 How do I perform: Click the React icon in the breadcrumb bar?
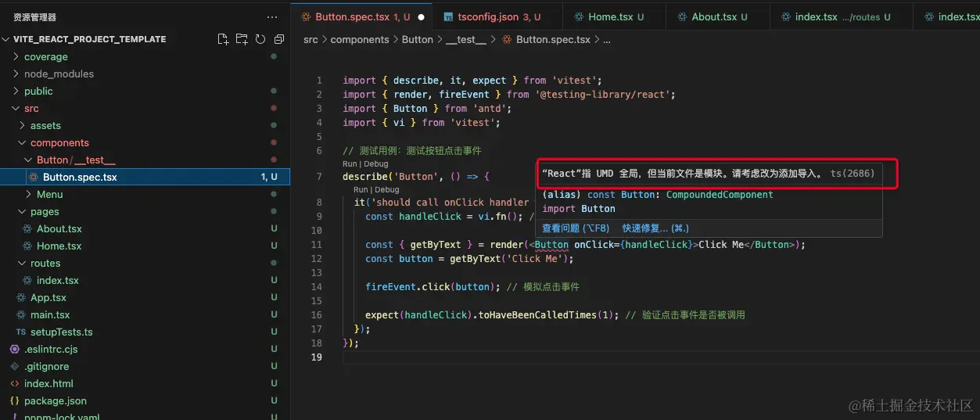click(507, 39)
